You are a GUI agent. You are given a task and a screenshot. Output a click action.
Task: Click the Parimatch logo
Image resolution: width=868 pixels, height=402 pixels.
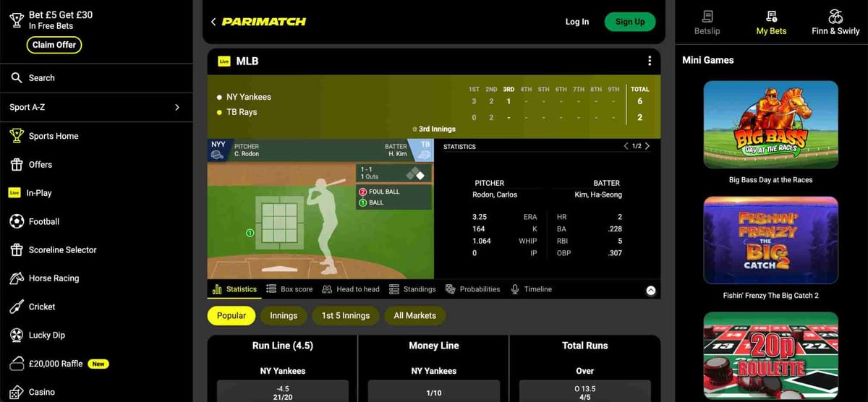264,22
